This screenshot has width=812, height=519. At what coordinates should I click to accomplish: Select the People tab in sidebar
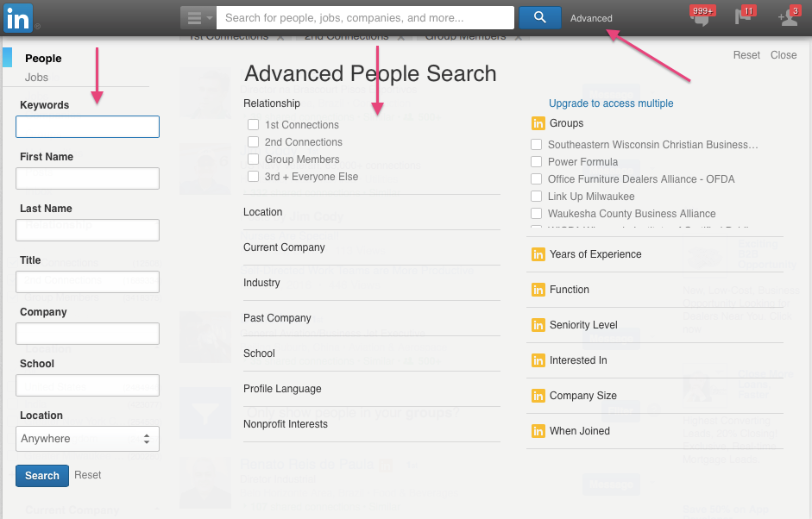[x=43, y=59]
